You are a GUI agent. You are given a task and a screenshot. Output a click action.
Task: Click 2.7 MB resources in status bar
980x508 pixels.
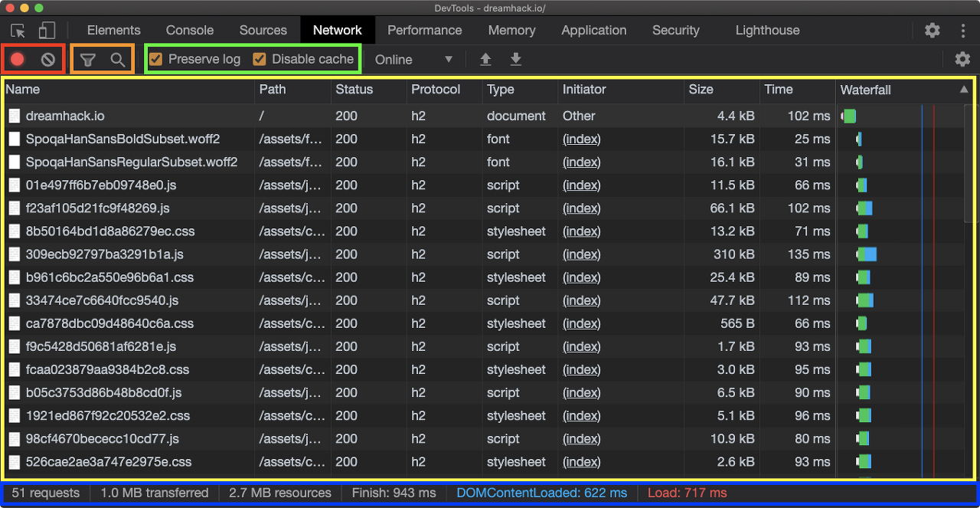pyautogui.click(x=280, y=493)
